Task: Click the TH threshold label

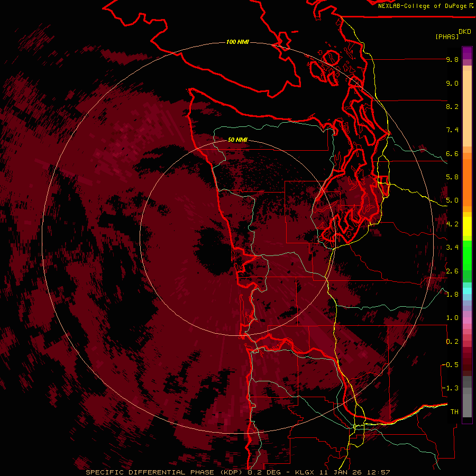Action: 454,412
